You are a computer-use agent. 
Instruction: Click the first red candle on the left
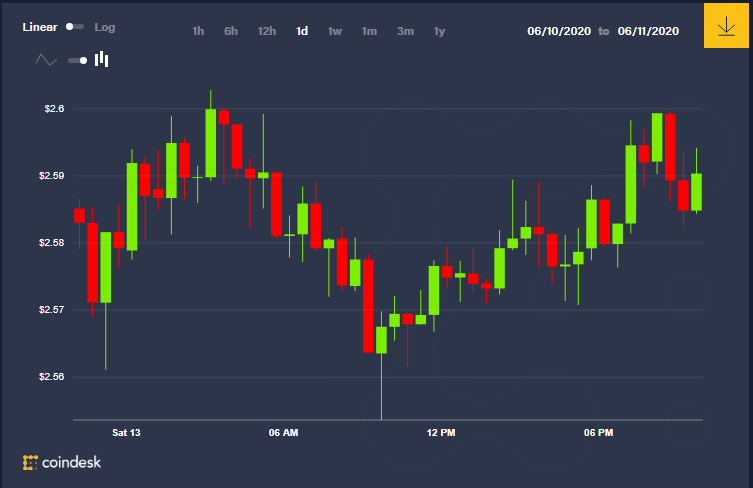click(x=79, y=216)
